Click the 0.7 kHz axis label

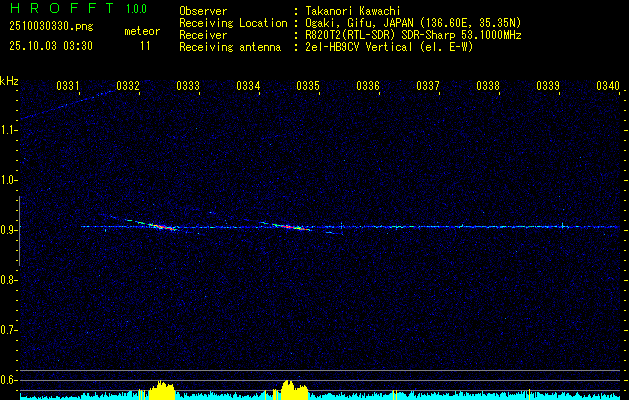point(8,330)
